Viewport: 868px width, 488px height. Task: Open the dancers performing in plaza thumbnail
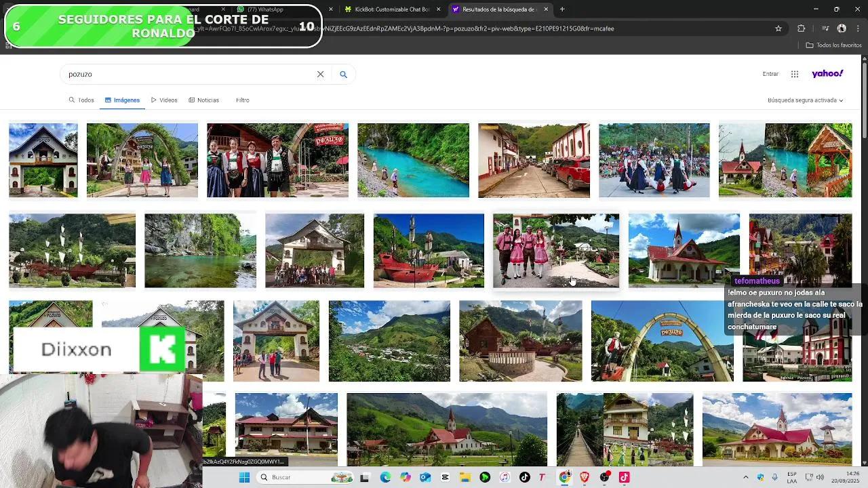[654, 161]
